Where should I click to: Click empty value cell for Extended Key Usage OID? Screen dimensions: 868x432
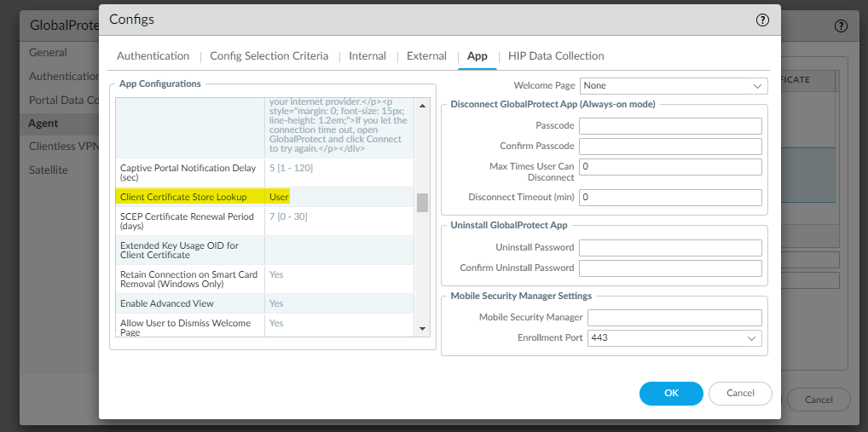pyautogui.click(x=339, y=250)
